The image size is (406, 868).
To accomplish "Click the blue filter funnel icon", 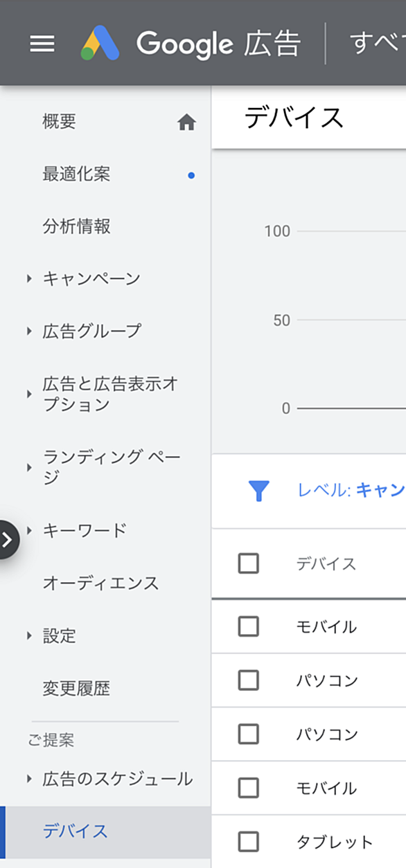I will pyautogui.click(x=258, y=491).
